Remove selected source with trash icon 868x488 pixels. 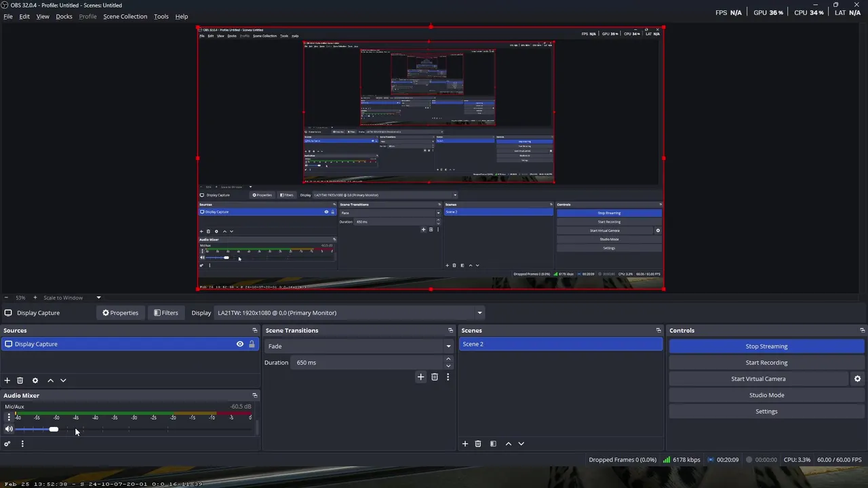pyautogui.click(x=20, y=380)
